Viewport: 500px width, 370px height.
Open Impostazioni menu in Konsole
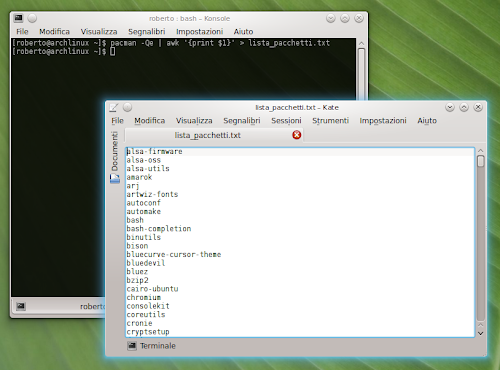pyautogui.click(x=199, y=32)
